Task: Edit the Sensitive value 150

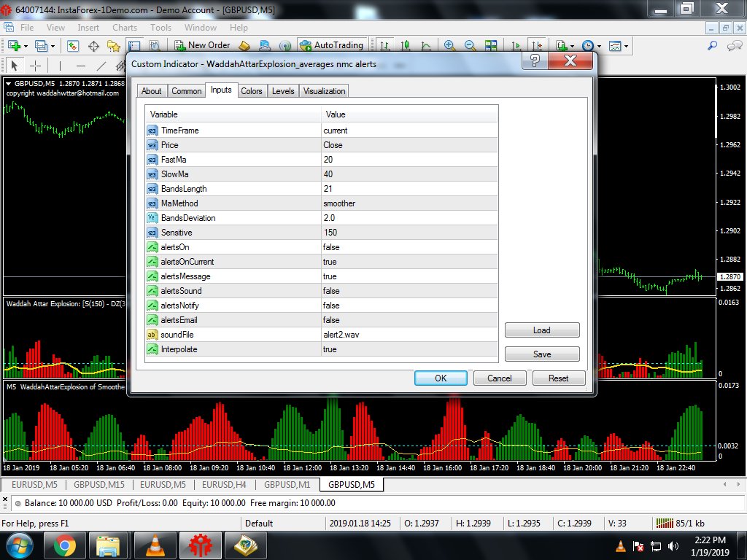Action: coord(409,233)
